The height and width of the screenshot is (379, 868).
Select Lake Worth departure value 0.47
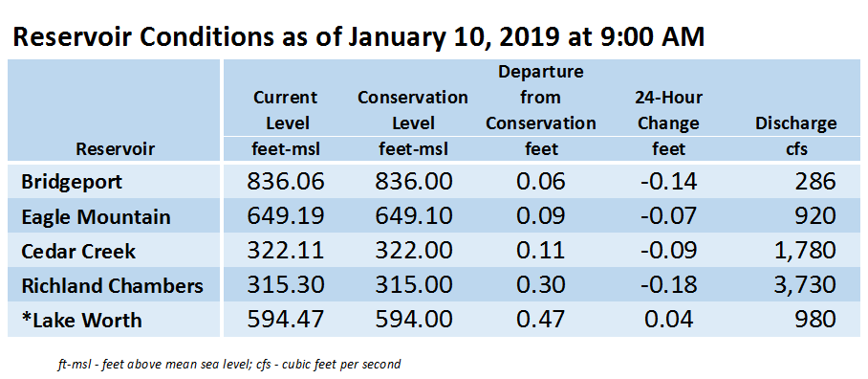(x=541, y=319)
